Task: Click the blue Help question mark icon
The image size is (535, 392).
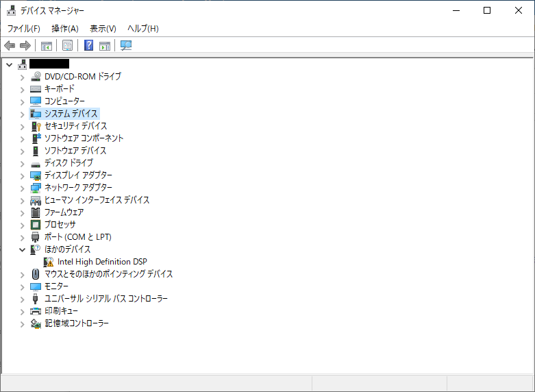Action: click(89, 45)
